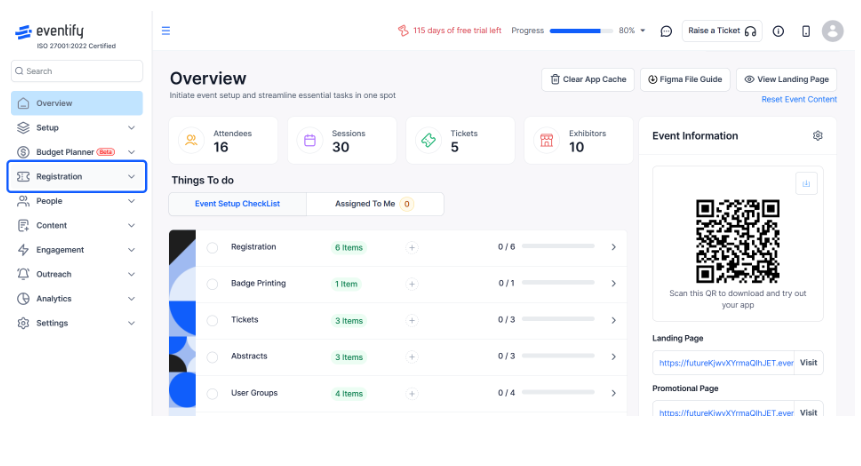Open the Progress 80% dropdown arrow
The height and width of the screenshot is (466, 861).
coord(642,31)
